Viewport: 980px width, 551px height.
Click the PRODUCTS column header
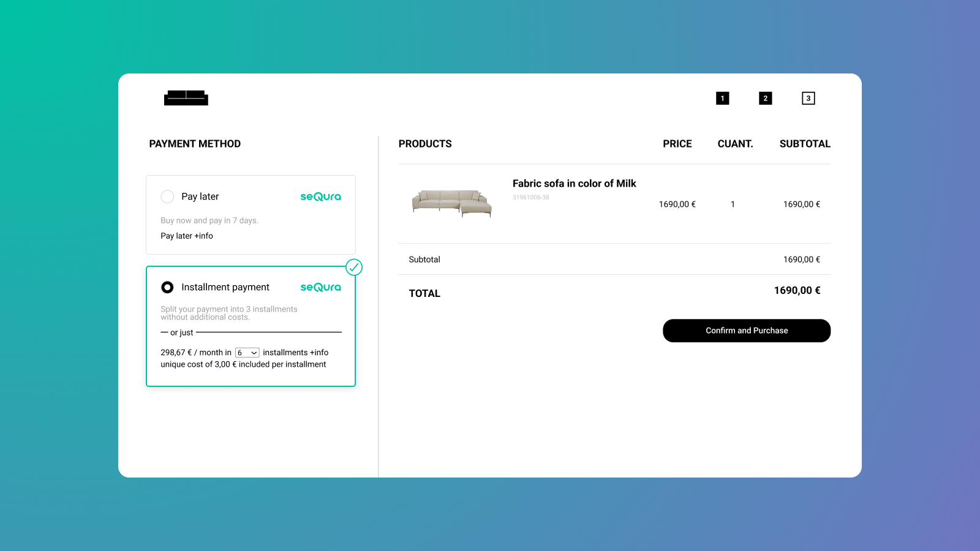pyautogui.click(x=425, y=143)
